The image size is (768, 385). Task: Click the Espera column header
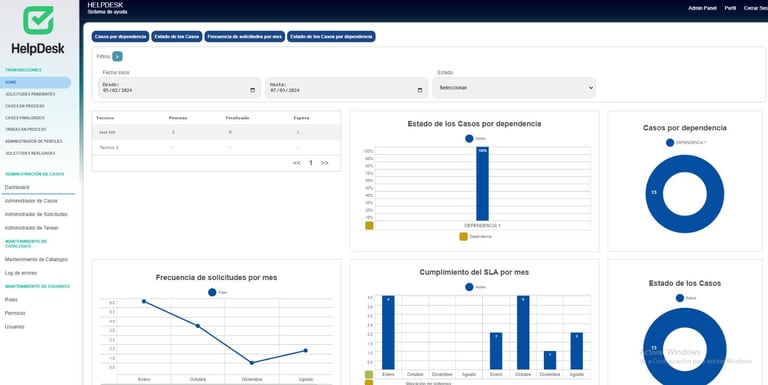[301, 118]
